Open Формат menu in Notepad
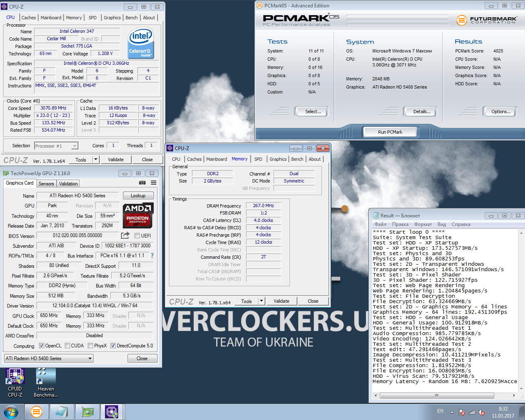Screen dimensions: 525x420 (423, 224)
